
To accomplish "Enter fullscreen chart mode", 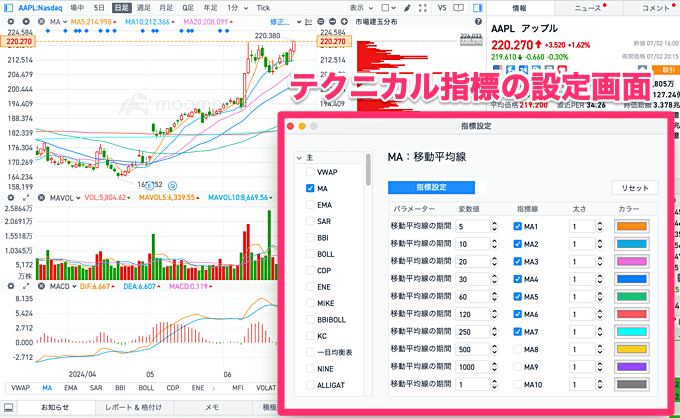I will click(x=423, y=8).
